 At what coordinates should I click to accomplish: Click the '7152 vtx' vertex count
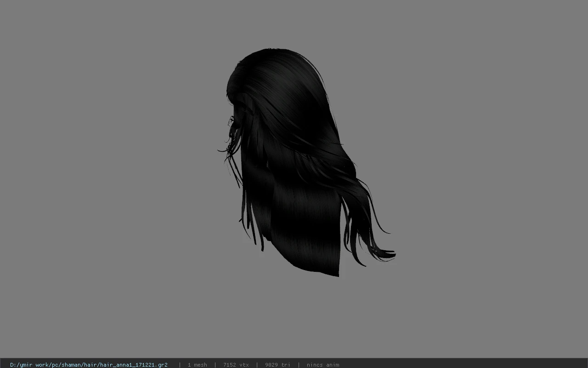(x=236, y=365)
